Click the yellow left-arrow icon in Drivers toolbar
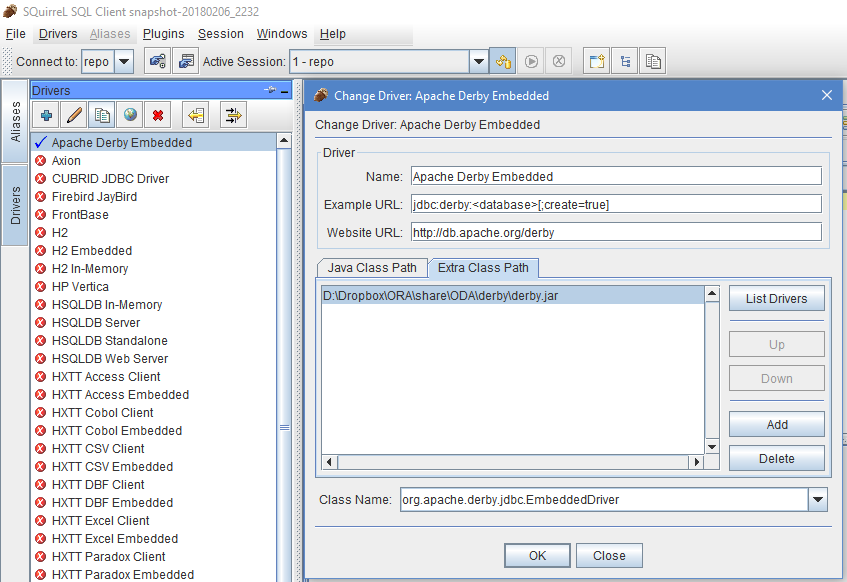The width and height of the screenshot is (847, 582). pyautogui.click(x=196, y=115)
